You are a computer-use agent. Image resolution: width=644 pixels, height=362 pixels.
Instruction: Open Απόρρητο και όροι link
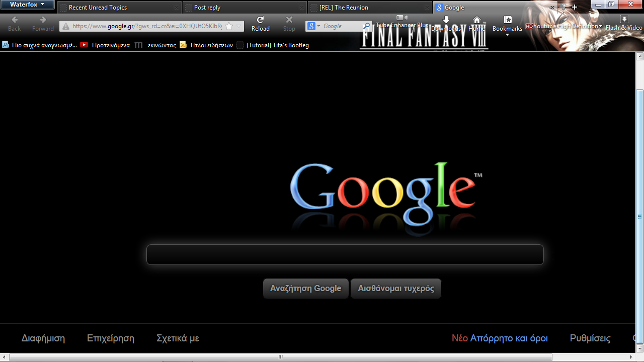(x=509, y=338)
